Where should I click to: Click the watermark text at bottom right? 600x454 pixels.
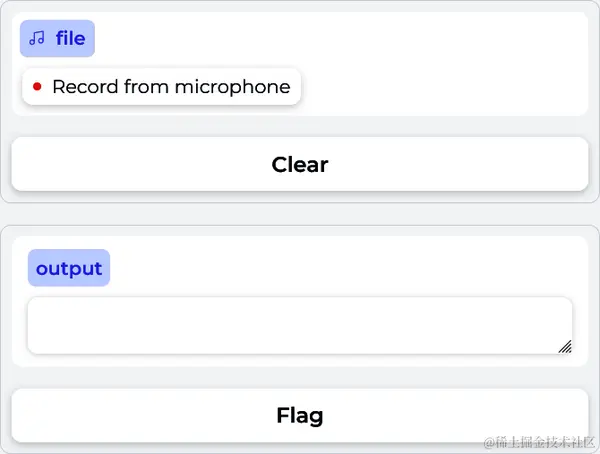point(538,443)
